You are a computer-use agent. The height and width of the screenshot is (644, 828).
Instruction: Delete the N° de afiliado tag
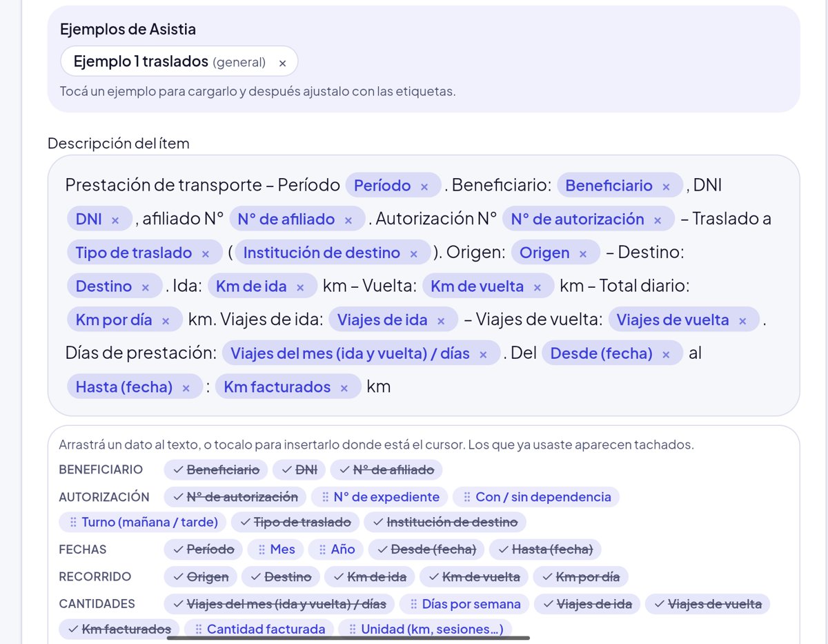[348, 220]
